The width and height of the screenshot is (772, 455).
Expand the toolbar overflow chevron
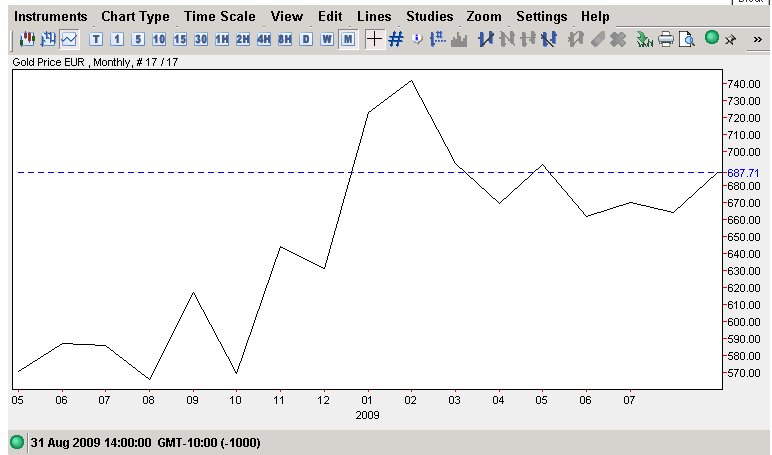(x=758, y=39)
